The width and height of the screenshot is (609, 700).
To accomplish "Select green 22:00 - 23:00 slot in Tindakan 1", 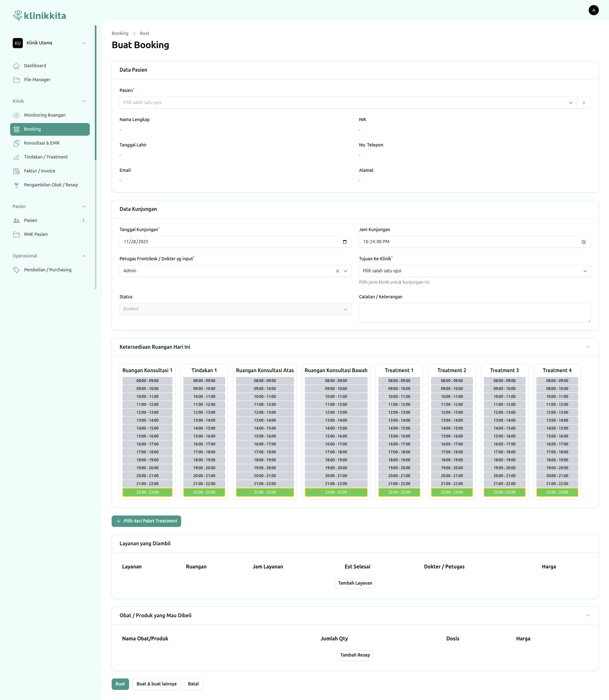I will point(204,492).
